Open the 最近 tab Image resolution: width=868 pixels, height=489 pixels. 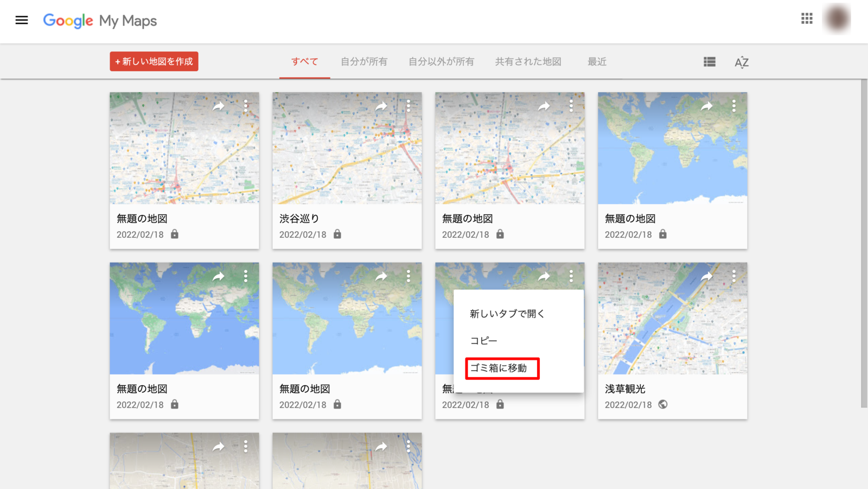pyautogui.click(x=597, y=62)
